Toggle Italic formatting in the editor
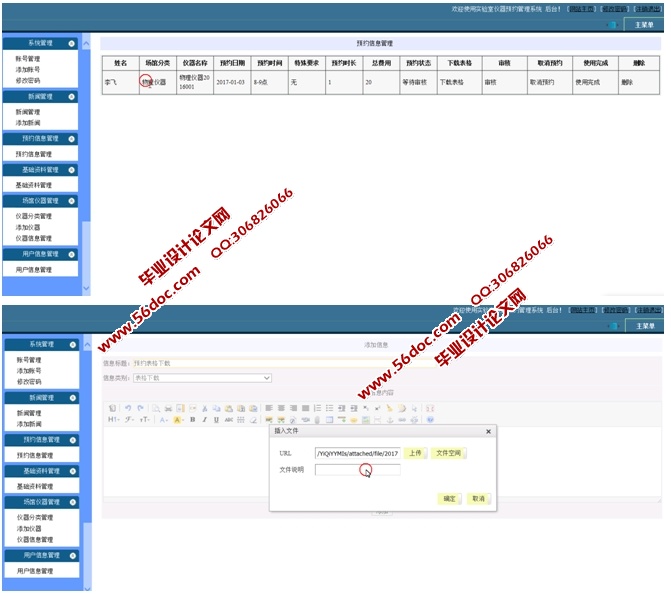The image size is (671, 602). tap(205, 420)
